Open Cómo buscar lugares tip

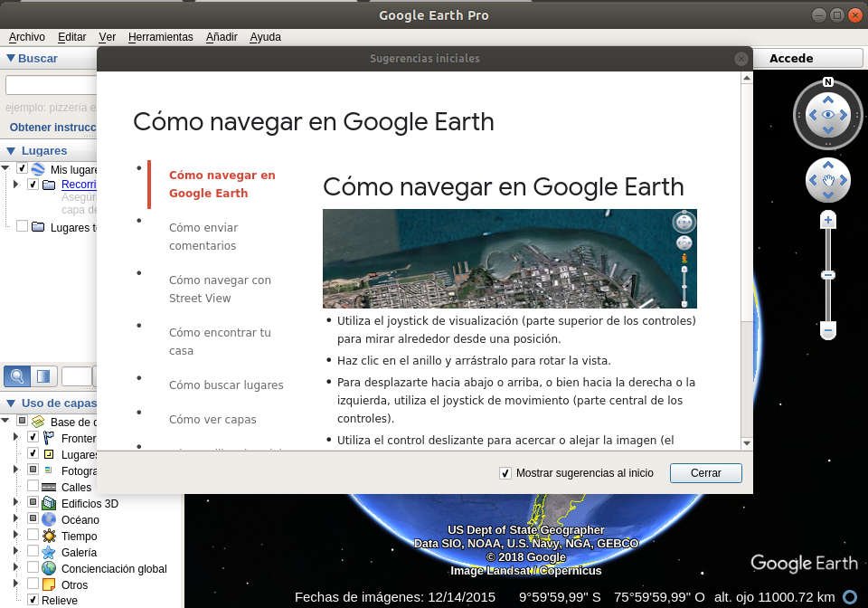(x=226, y=385)
